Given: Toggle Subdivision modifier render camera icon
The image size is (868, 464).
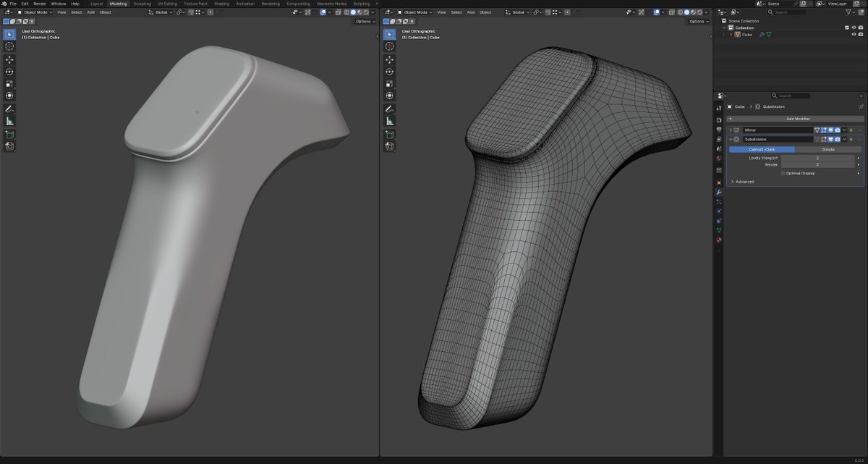Looking at the screenshot, I should pos(838,139).
